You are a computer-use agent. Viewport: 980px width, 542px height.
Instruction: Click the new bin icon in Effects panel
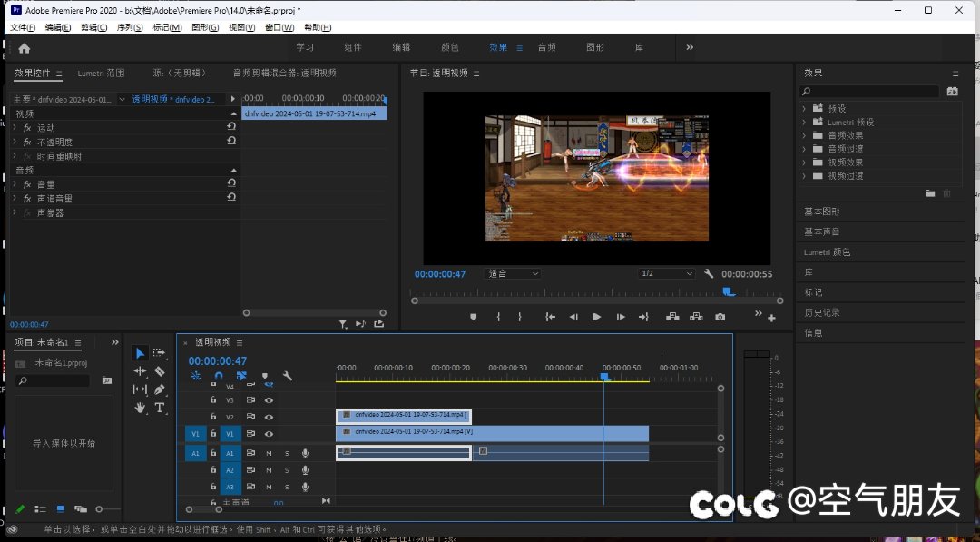click(x=931, y=193)
